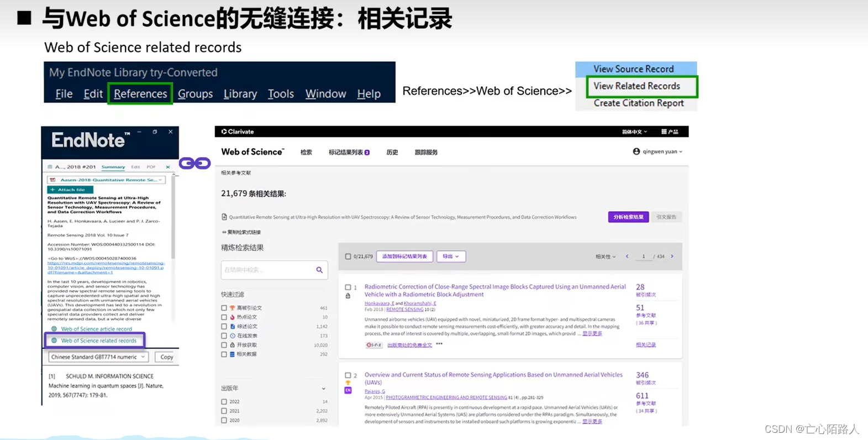Image resolution: width=868 pixels, height=440 pixels.
Task: Open the Edit menu in EndNote
Action: pyautogui.click(x=93, y=94)
